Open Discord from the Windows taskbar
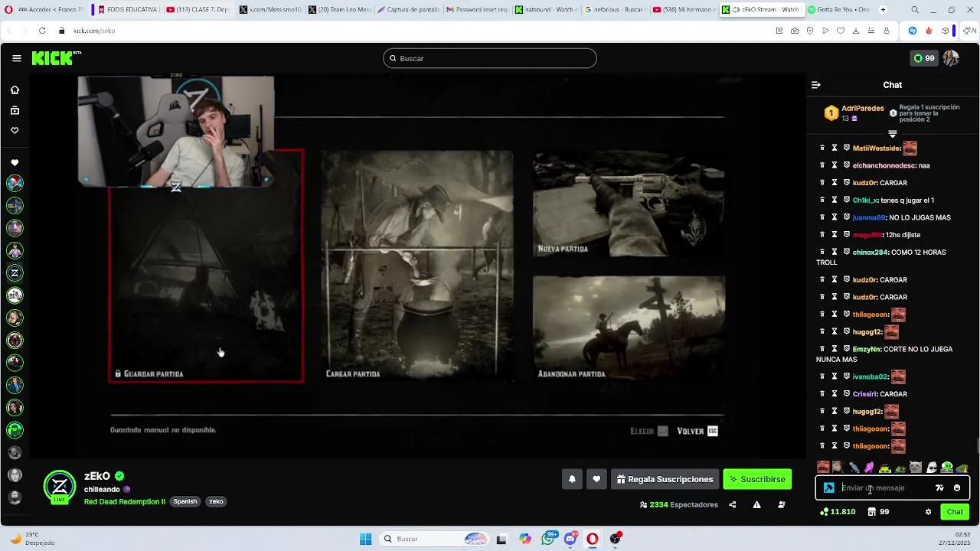980x551 pixels. pyautogui.click(x=570, y=539)
